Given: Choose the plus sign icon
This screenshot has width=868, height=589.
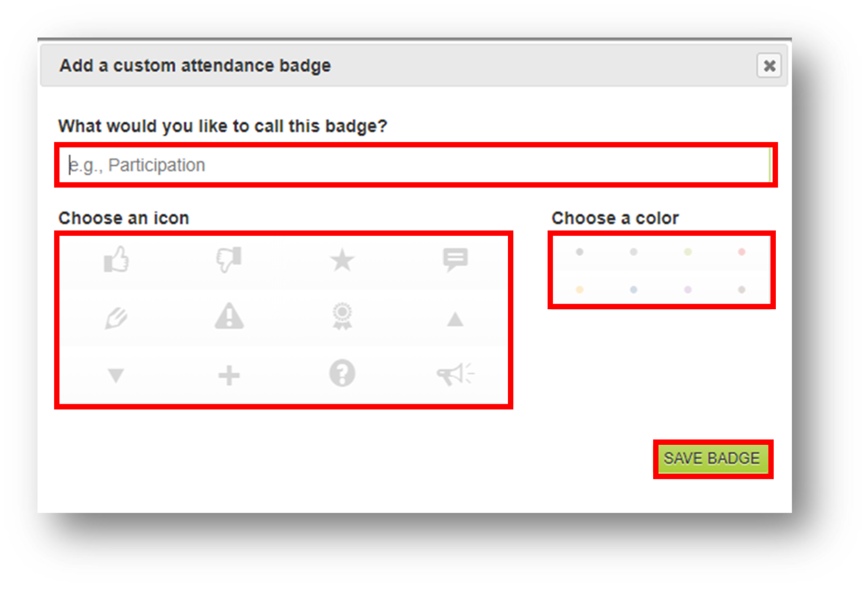Looking at the screenshot, I should tap(229, 374).
